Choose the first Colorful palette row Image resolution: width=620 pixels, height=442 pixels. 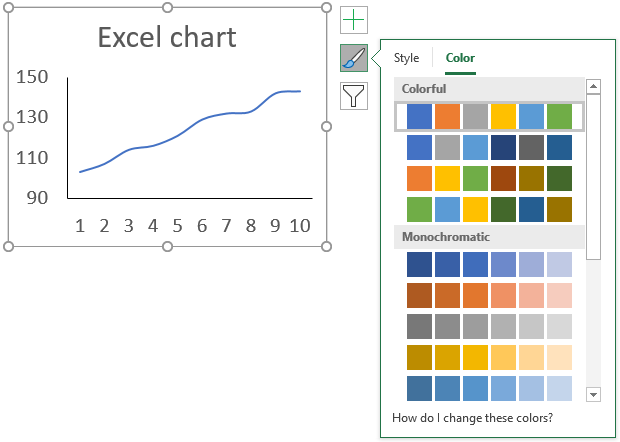click(x=489, y=116)
